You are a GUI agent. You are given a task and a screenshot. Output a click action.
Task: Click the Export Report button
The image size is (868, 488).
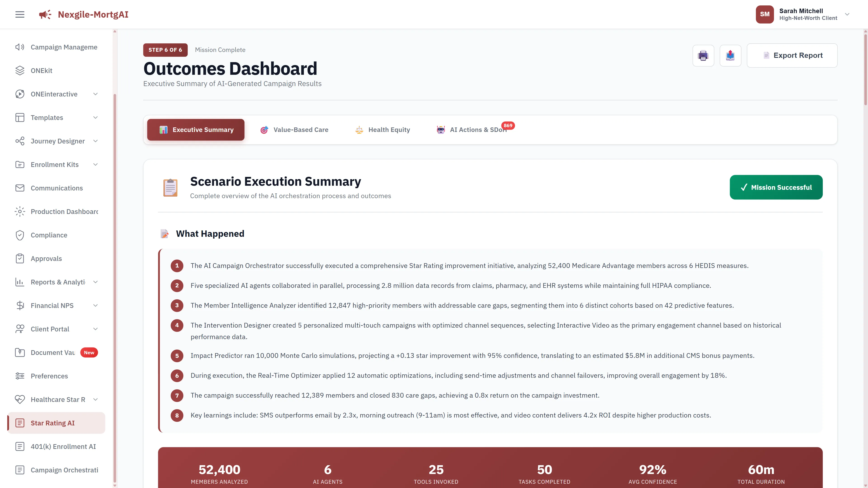pyautogui.click(x=792, y=55)
